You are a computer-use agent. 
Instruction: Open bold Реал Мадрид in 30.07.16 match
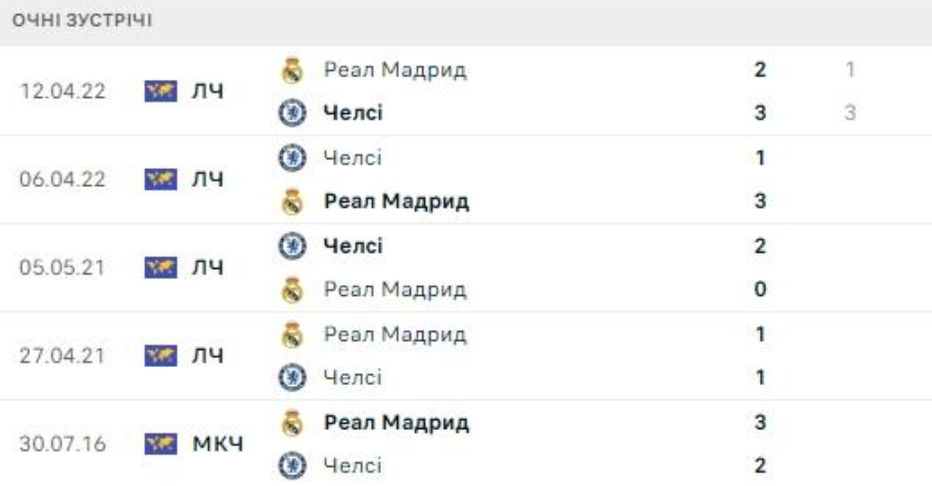[x=396, y=422]
